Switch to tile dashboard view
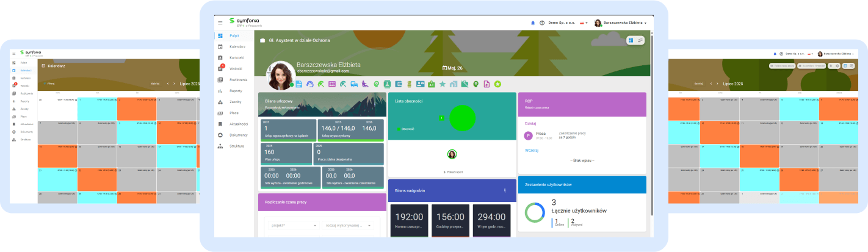This screenshot has height=252, width=868. pyautogui.click(x=631, y=40)
